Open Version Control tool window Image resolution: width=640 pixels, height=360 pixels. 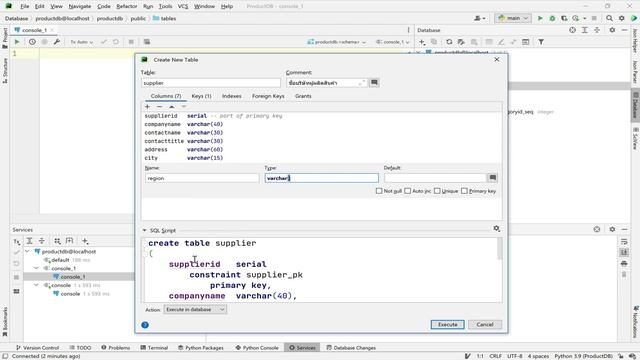pos(38,348)
